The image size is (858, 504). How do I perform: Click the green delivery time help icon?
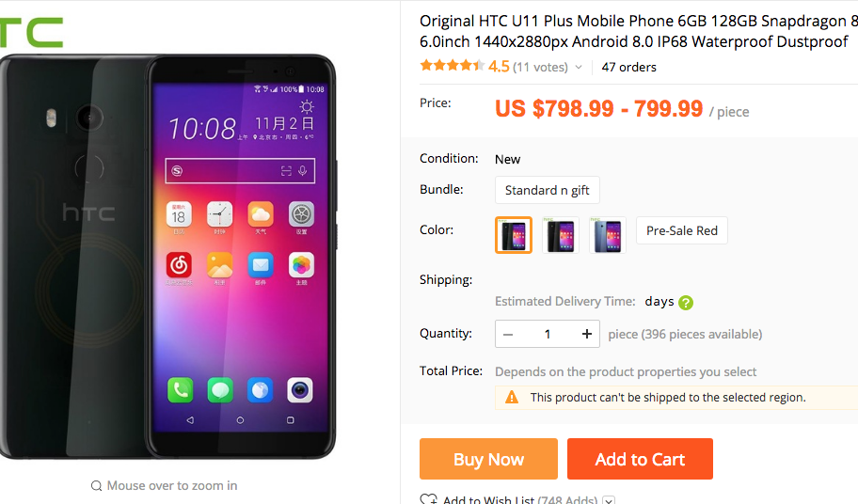tap(686, 302)
